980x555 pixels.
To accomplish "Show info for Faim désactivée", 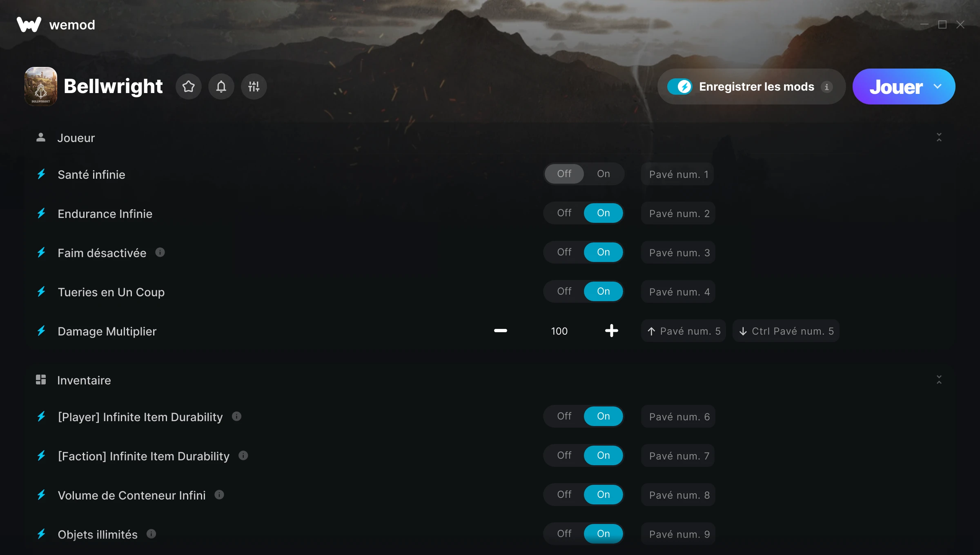I will pos(160,253).
